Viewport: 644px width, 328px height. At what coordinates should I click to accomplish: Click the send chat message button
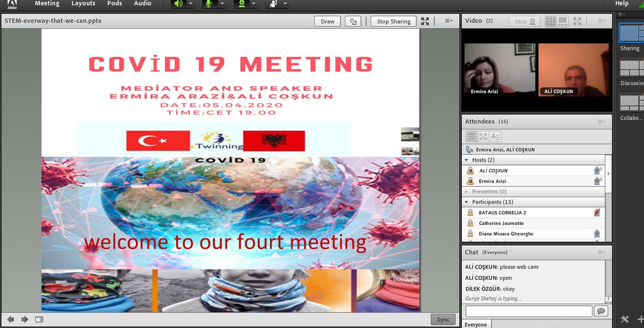(601, 311)
